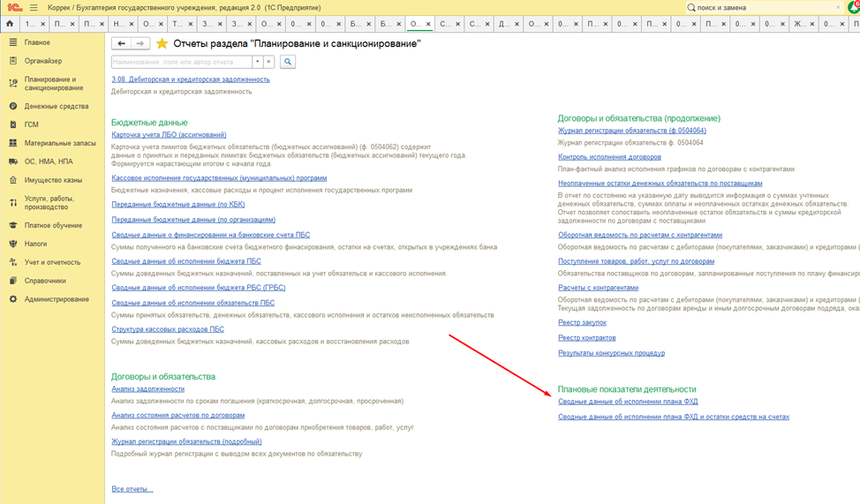Viewport: 860px width, 504px height.
Task: Open Планирование и санкционирование section
Action: pyautogui.click(x=54, y=83)
